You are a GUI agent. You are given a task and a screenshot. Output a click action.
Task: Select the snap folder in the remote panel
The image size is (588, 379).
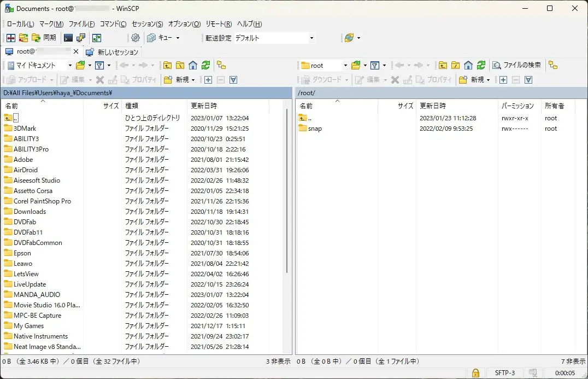315,129
